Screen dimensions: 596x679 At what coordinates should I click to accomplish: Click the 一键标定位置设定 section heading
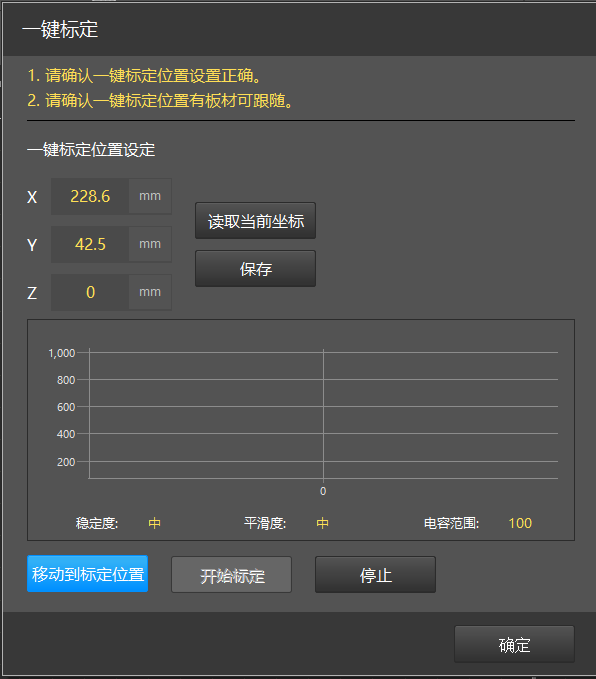coord(91,150)
